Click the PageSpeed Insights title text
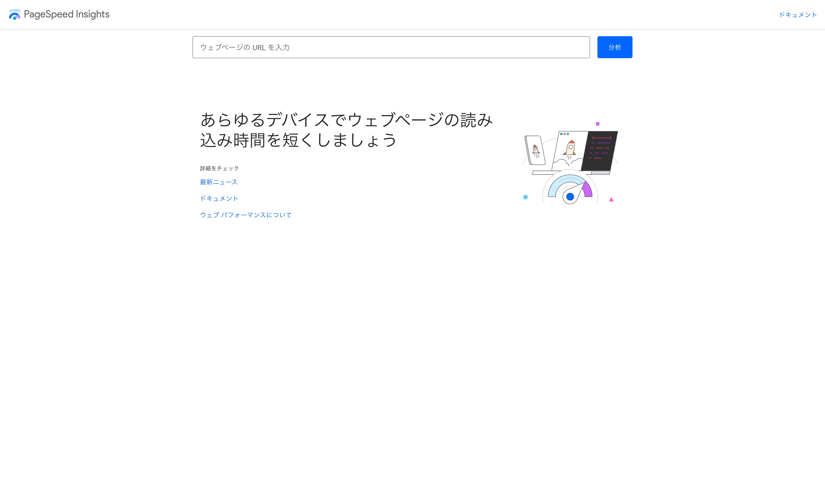The image size is (825, 504). click(x=67, y=14)
